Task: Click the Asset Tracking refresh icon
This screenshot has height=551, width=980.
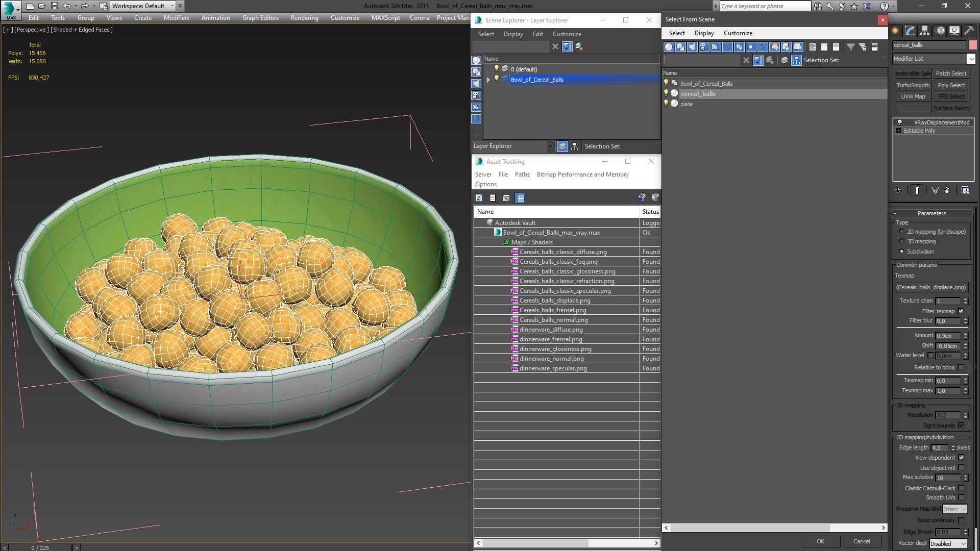Action: click(x=479, y=198)
